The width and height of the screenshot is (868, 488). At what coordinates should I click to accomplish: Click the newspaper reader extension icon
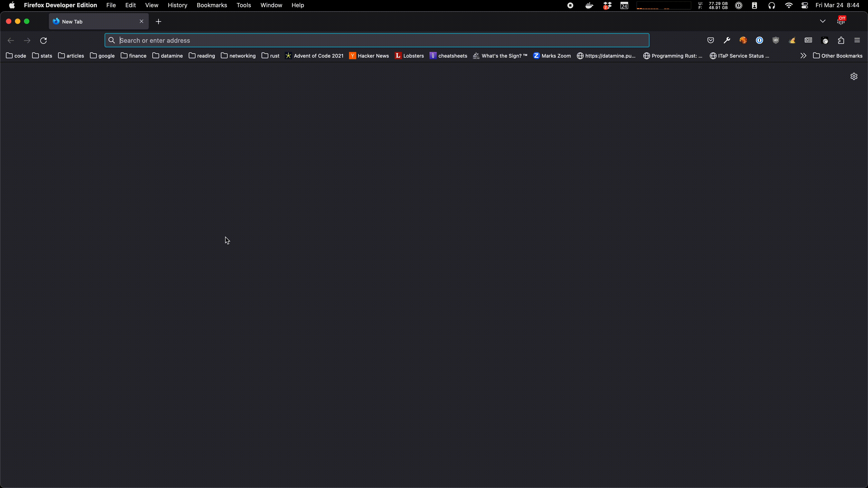point(808,40)
